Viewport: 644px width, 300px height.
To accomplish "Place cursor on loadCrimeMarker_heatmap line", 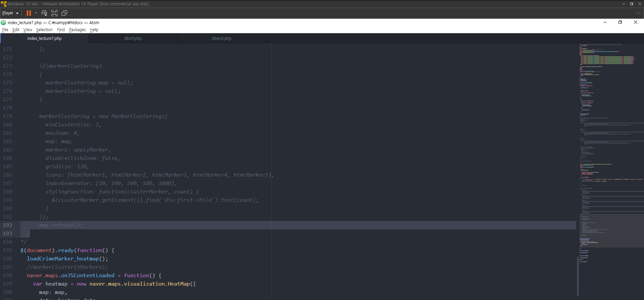I will (x=67, y=259).
